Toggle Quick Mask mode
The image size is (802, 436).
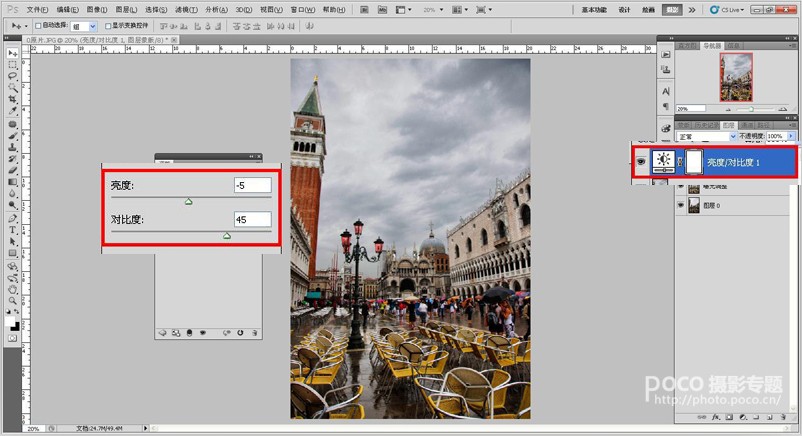(13, 338)
